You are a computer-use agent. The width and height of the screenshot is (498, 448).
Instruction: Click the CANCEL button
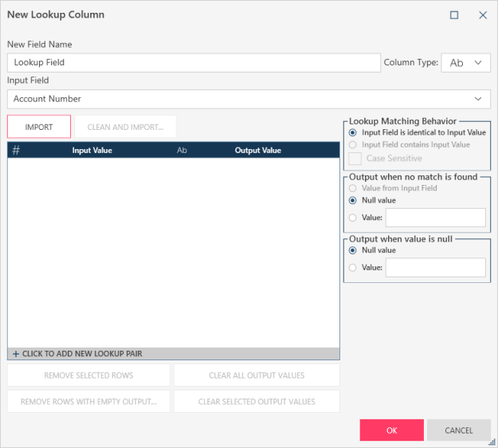tap(459, 430)
